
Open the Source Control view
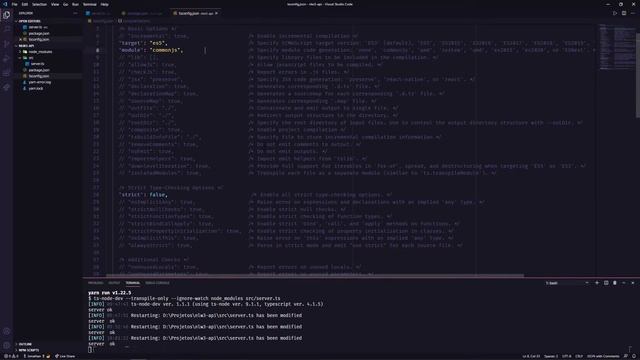[x=7, y=44]
